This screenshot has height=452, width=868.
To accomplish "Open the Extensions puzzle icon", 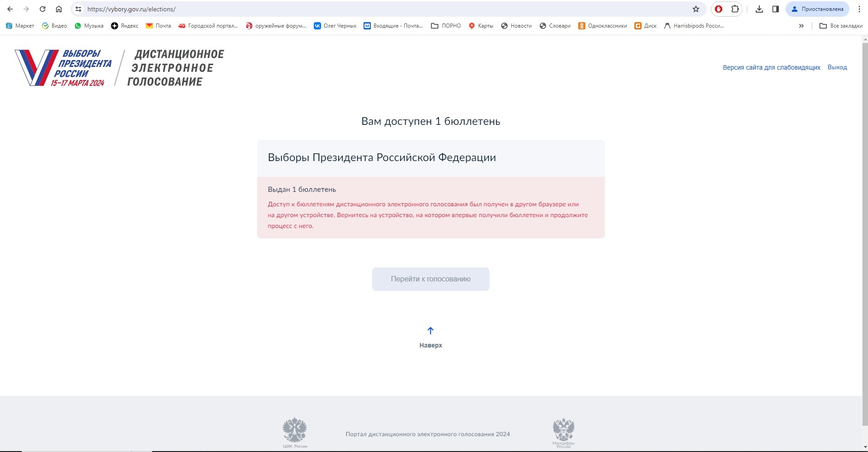I will [735, 9].
